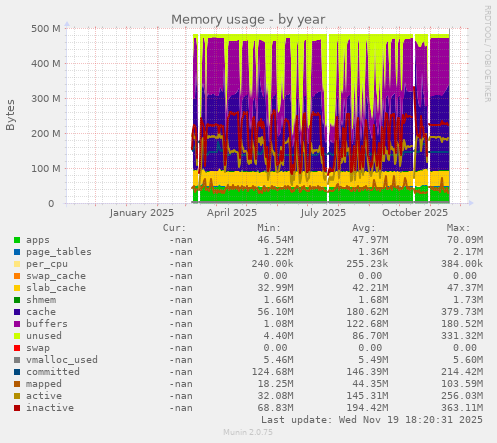This screenshot has width=497, height=443.
Task: Click the 'shmem' legend label
Action: coord(41,300)
